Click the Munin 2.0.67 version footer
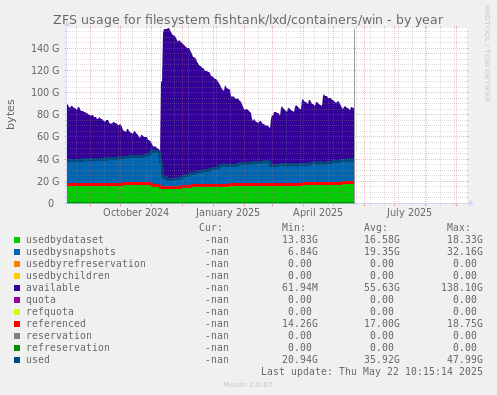This screenshot has height=395, width=497. (x=248, y=385)
